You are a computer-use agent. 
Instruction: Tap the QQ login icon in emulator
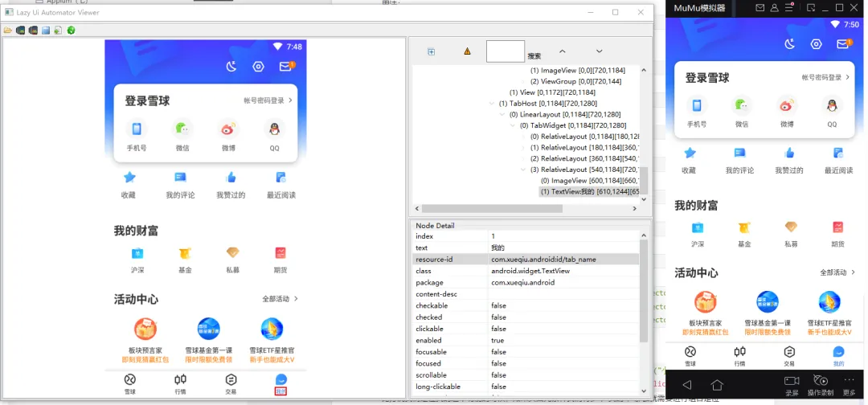coord(832,105)
